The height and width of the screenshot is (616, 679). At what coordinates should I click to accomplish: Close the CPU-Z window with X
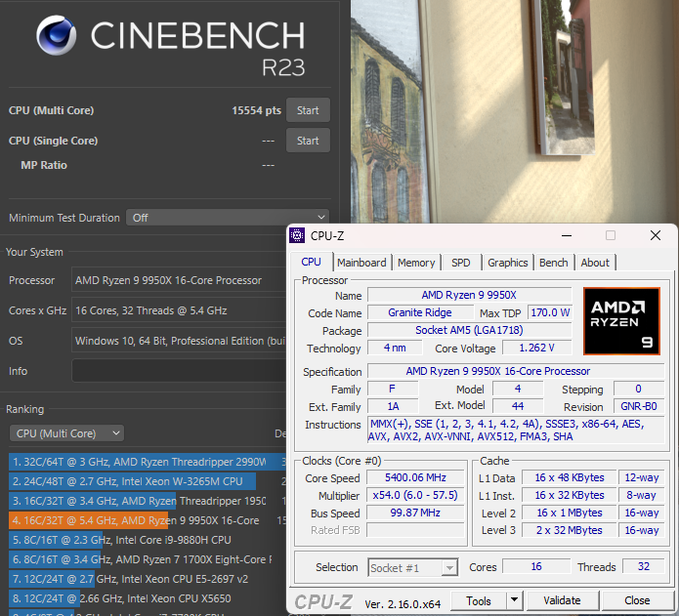click(656, 235)
